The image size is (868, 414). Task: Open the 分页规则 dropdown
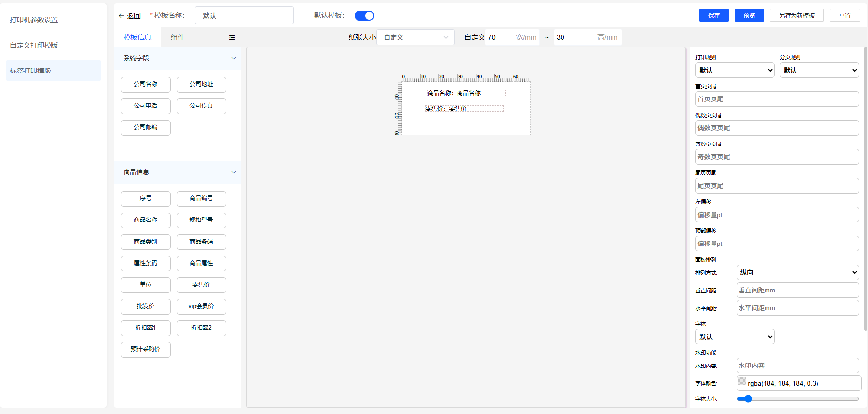coord(819,70)
